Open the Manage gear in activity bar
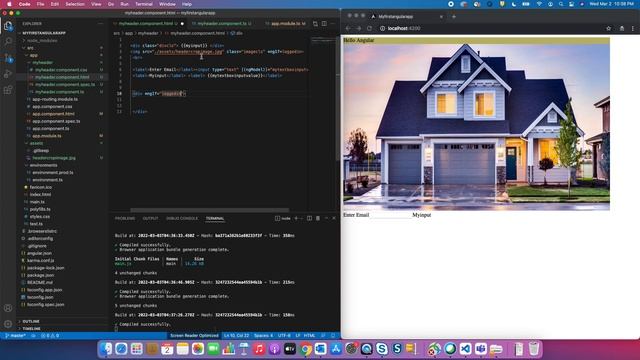The width and height of the screenshot is (640, 360). coord(8,324)
